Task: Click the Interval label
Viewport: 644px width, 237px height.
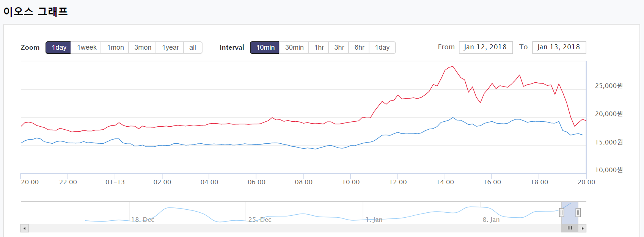Action: click(x=232, y=47)
